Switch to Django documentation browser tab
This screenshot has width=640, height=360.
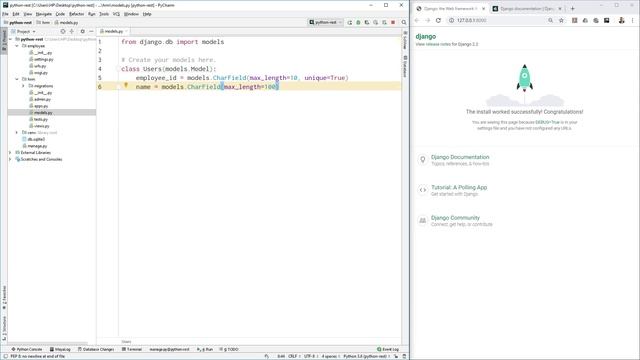pos(527,9)
